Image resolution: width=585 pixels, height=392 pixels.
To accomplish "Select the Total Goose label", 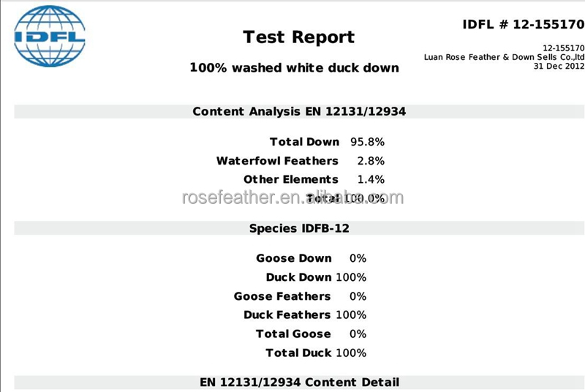I will click(x=293, y=333).
